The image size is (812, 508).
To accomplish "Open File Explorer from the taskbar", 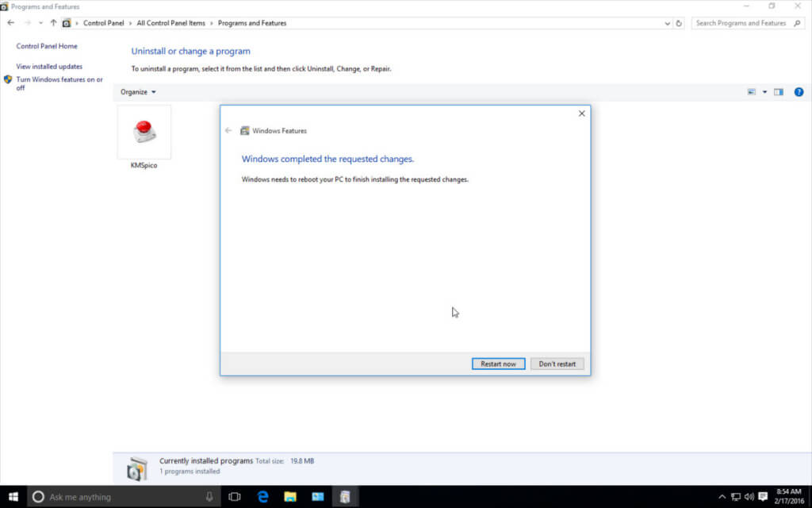I will pyautogui.click(x=290, y=497).
